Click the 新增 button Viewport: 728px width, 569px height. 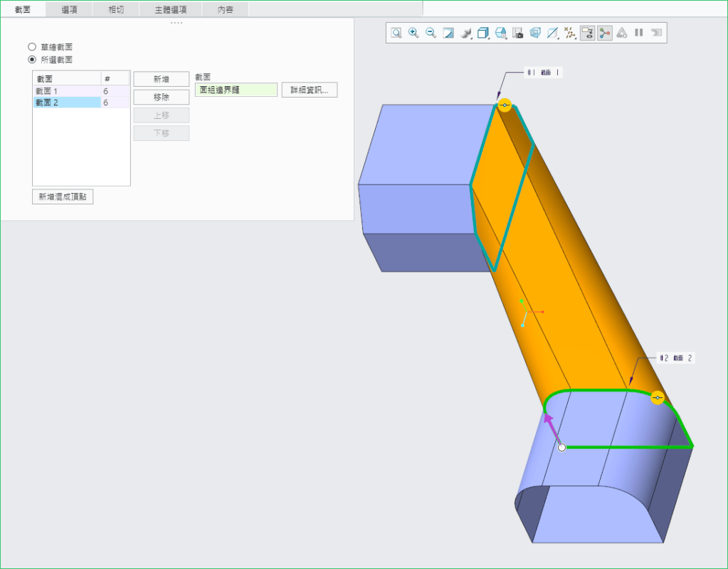tap(162, 79)
